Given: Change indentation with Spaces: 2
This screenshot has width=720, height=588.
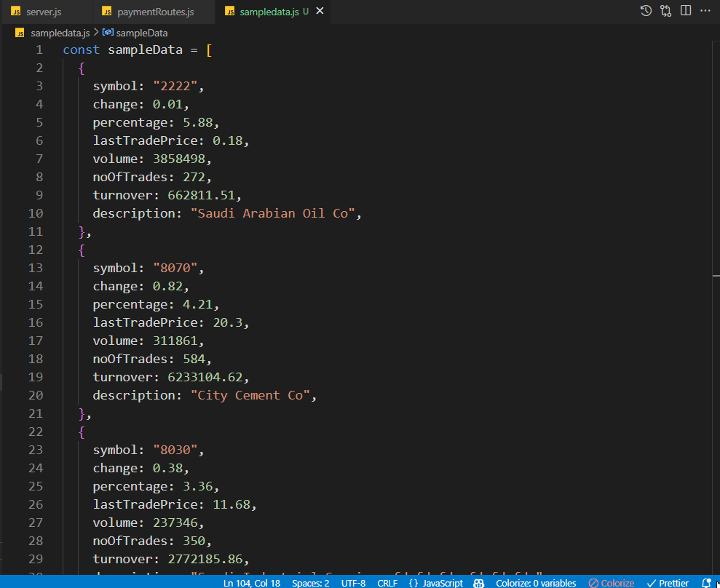Looking at the screenshot, I should (x=310, y=583).
